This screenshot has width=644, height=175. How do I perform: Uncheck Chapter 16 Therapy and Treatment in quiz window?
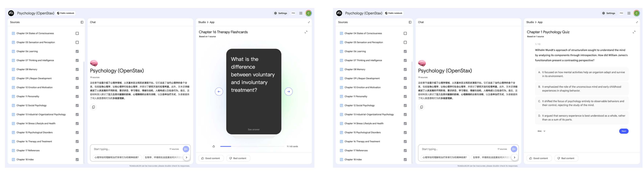[405, 142]
